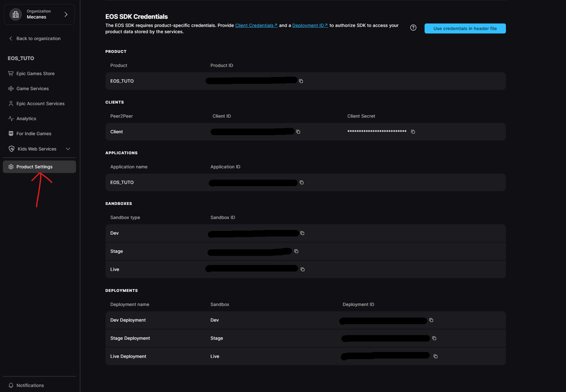Image resolution: width=566 pixels, height=392 pixels.
Task: Copy the Client ID value
Action: [x=298, y=132]
